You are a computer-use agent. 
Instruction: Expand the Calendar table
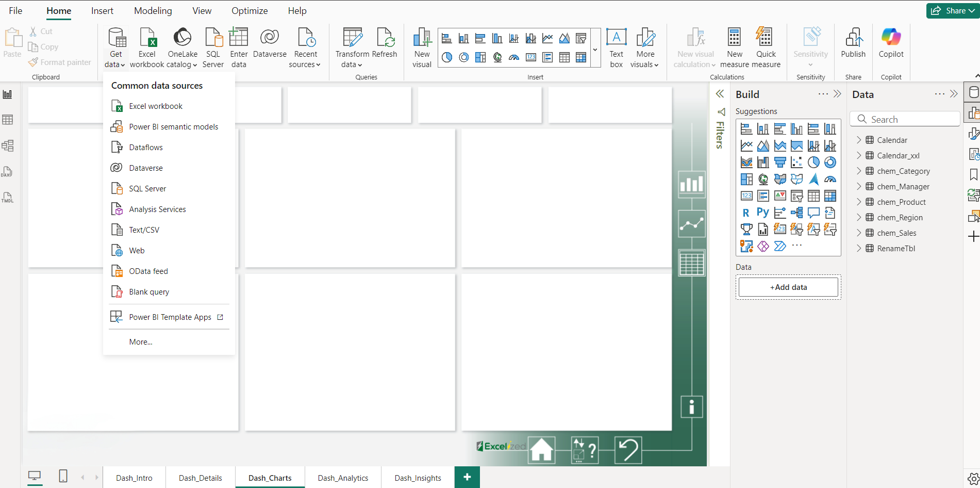coord(859,140)
